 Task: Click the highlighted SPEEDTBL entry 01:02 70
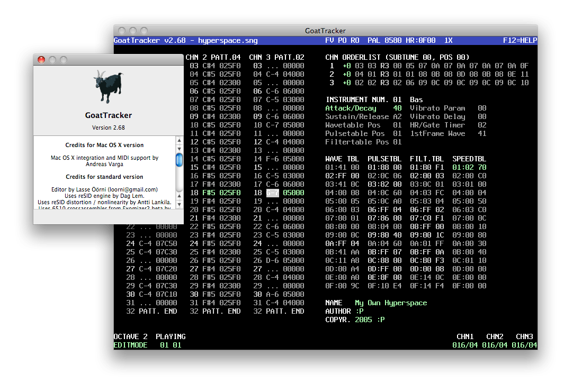click(x=469, y=167)
